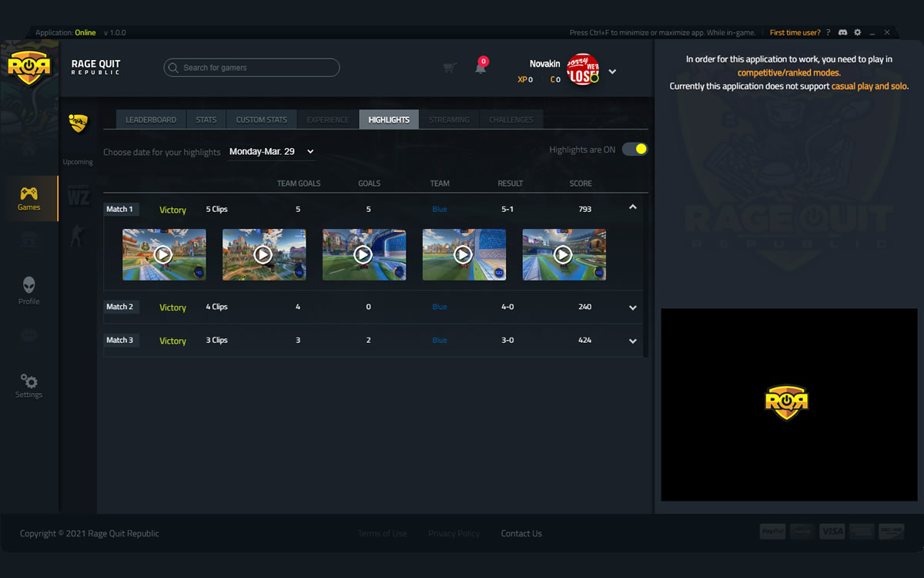Expand Match 2 to view its clips
Image resolution: width=924 pixels, height=578 pixels.
632,307
